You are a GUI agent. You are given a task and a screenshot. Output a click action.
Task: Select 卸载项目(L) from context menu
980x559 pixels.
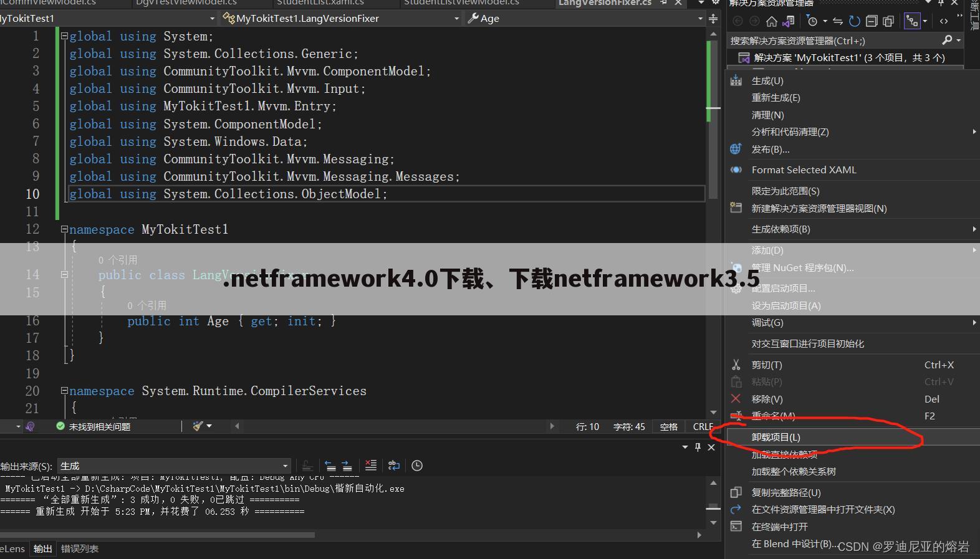(x=852, y=437)
